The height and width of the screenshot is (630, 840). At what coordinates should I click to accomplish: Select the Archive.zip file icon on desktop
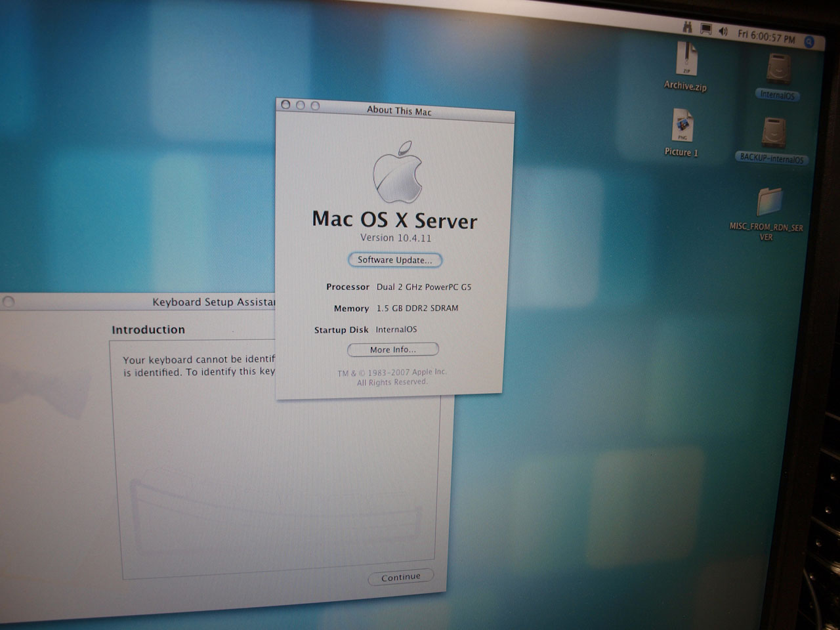[686, 59]
